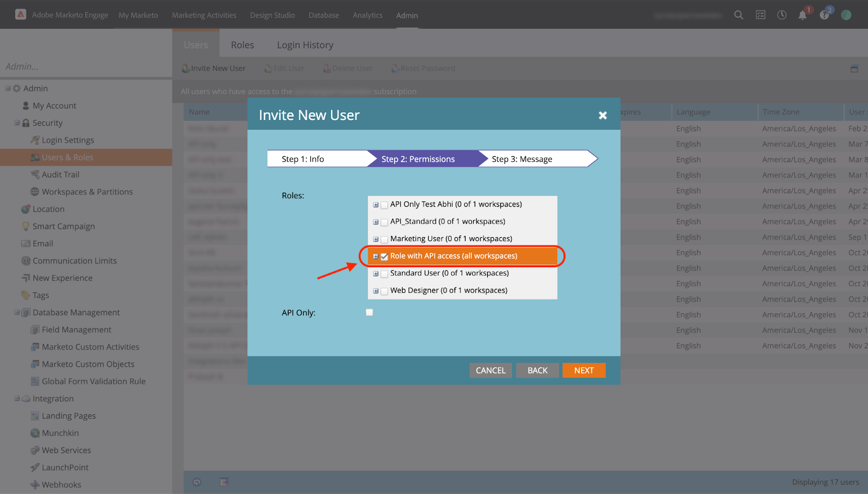The image size is (868, 494).
Task: Expand the API_Standard role workspaces
Action: [375, 223]
